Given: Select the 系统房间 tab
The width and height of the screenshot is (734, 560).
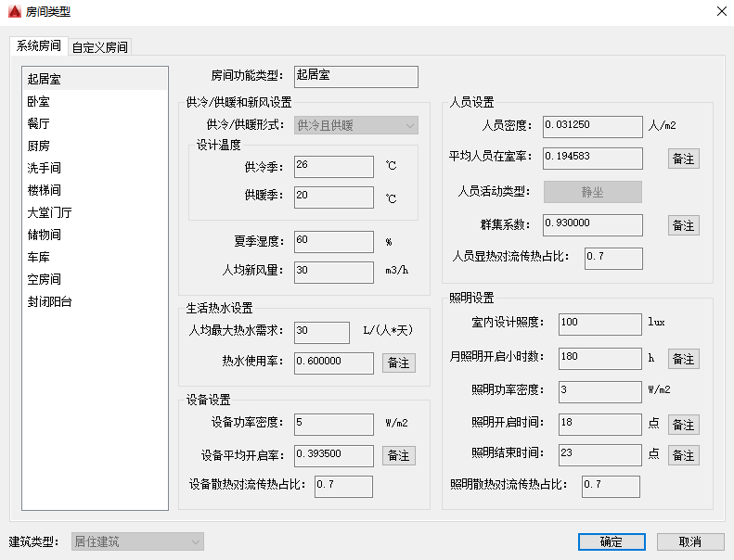Looking at the screenshot, I should pyautogui.click(x=39, y=45).
